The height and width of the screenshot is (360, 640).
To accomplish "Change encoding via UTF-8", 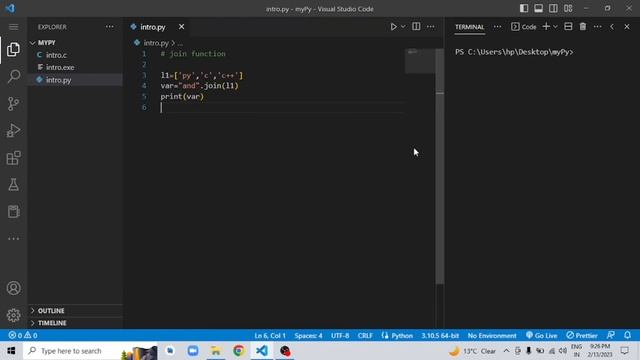I will 340,336.
